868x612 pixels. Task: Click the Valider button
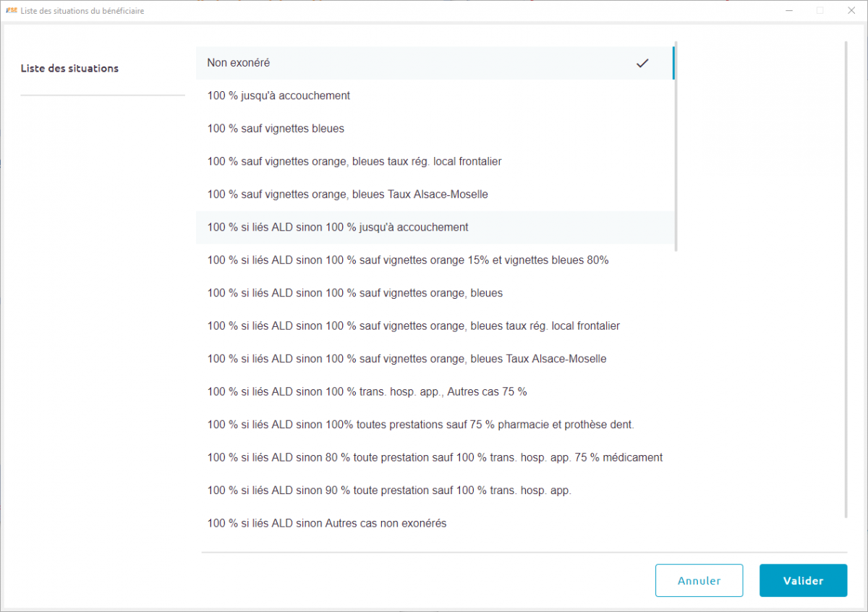(x=803, y=581)
